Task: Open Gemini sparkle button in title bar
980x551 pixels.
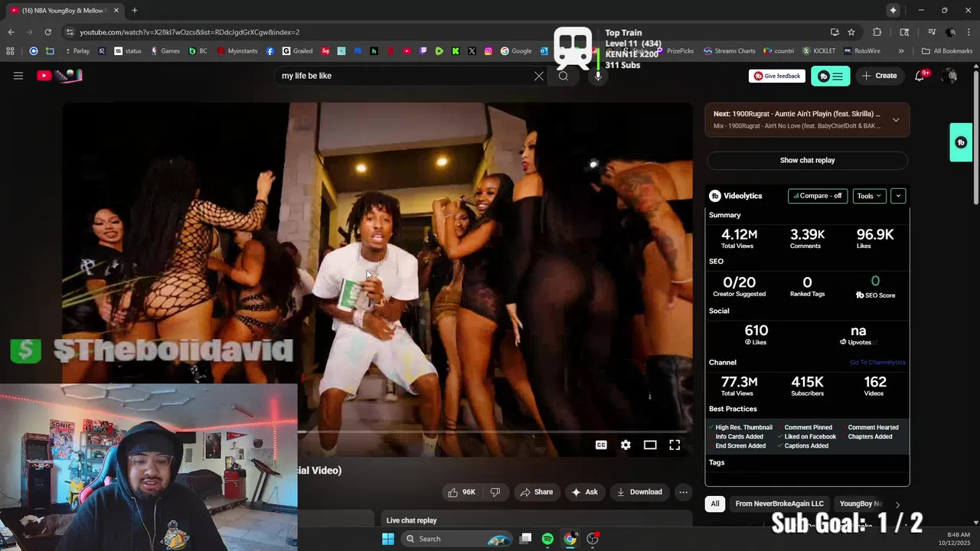Action: pyautogui.click(x=893, y=10)
